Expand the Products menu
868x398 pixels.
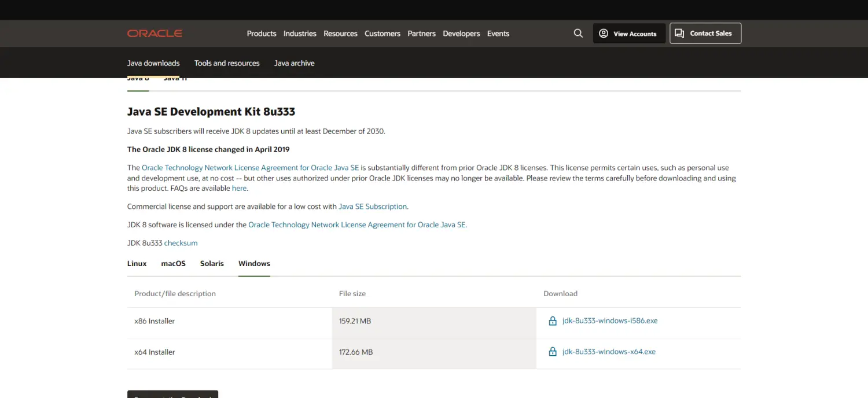(x=262, y=34)
